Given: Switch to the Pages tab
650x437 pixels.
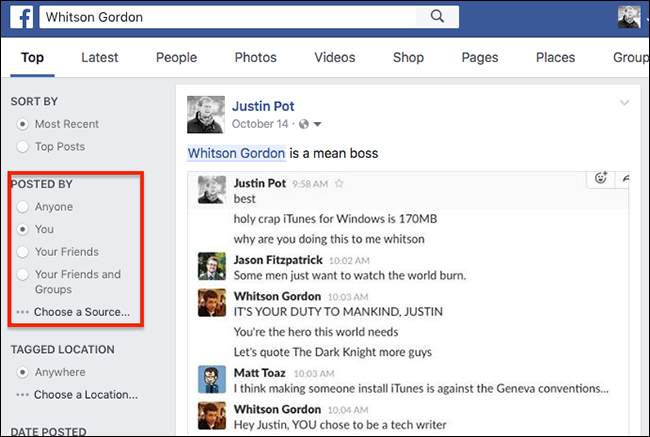Looking at the screenshot, I should click(x=480, y=57).
